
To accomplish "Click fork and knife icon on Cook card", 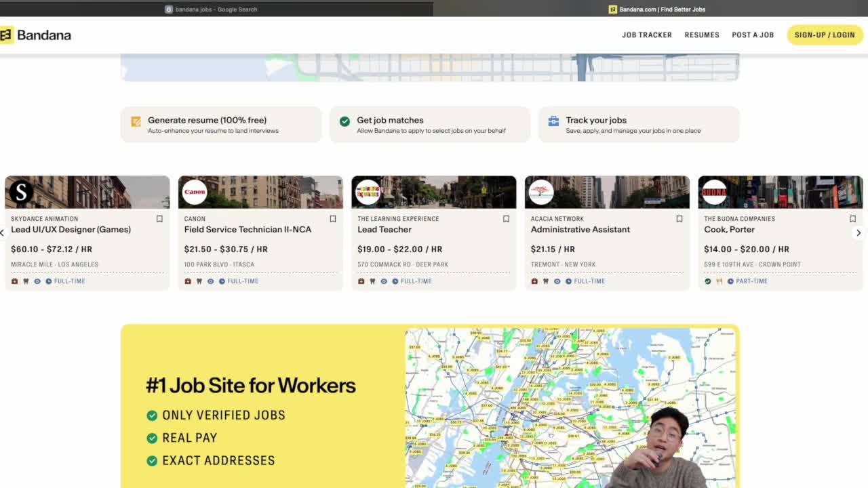I will 719,281.
